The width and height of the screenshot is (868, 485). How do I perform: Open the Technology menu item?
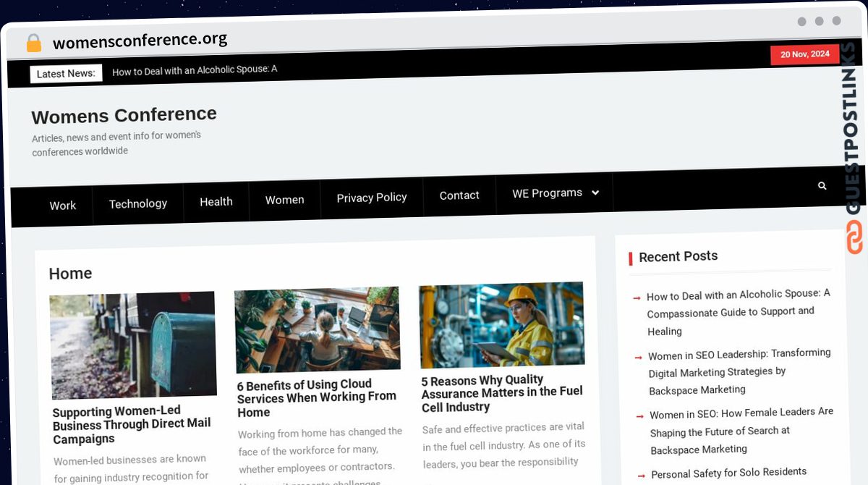pyautogui.click(x=137, y=203)
